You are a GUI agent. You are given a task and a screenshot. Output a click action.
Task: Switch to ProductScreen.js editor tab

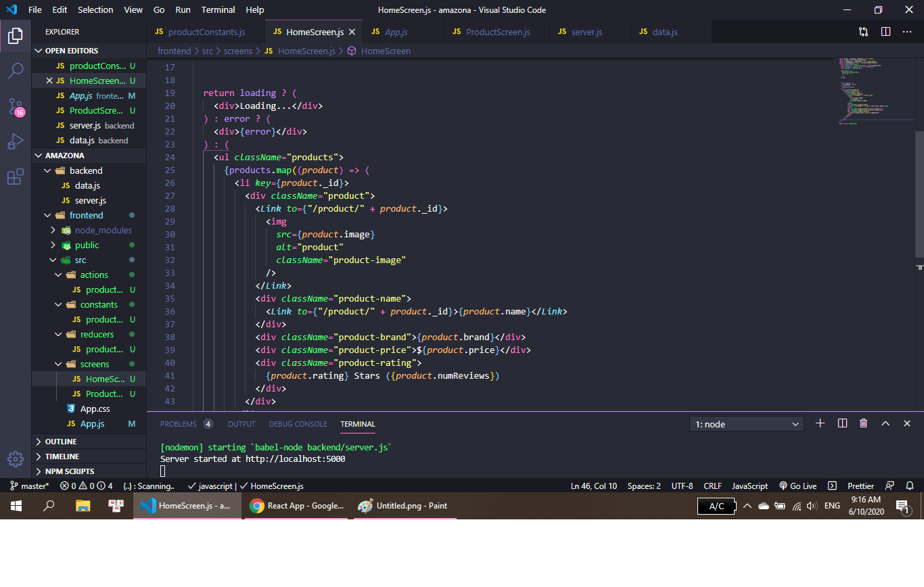[x=497, y=32]
